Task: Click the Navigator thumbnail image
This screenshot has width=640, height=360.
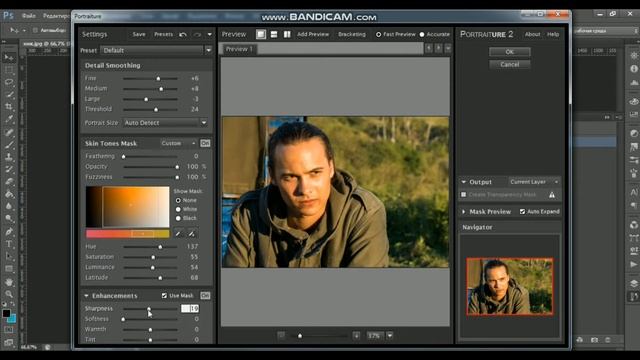Action: point(510,287)
